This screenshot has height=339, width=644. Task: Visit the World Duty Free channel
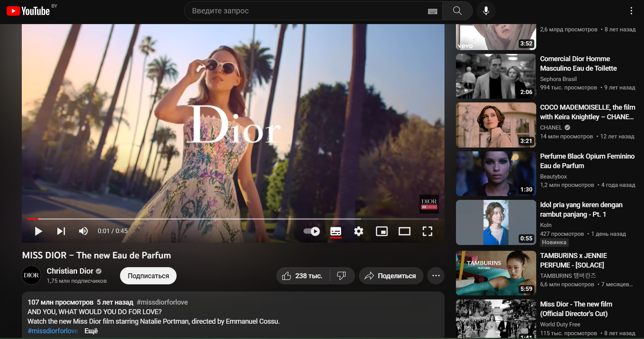click(560, 324)
